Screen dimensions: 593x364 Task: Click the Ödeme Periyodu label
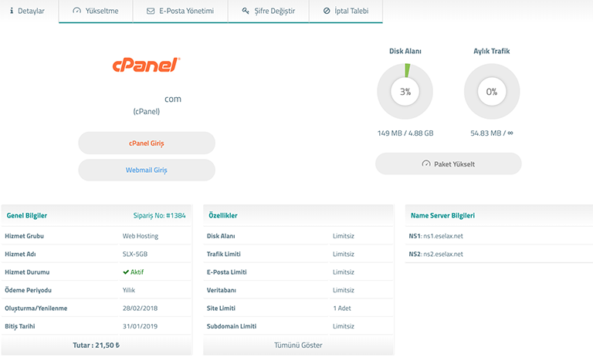[28, 290]
